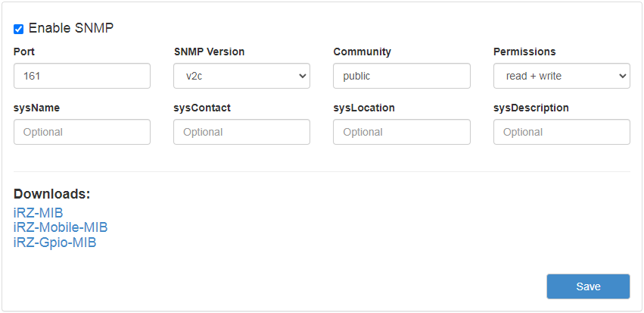Click the Downloads heading
The height and width of the screenshot is (313, 644).
tap(51, 194)
